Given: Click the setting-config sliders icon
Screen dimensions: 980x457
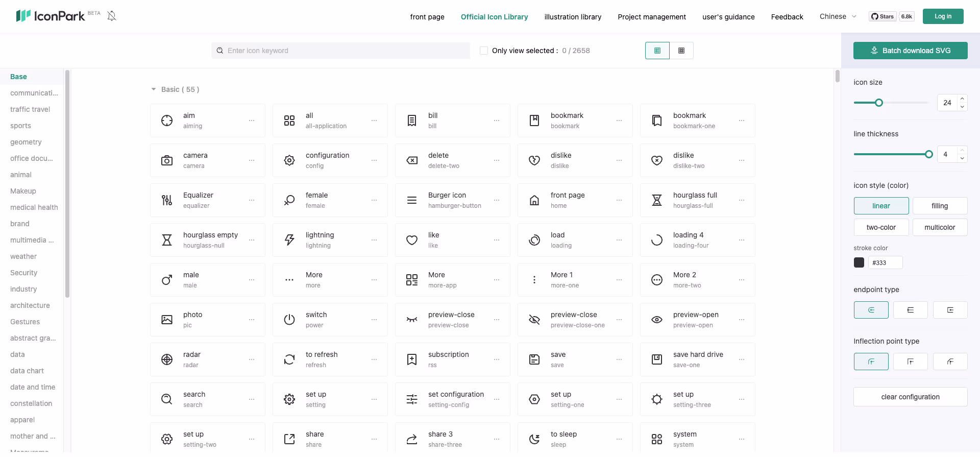Looking at the screenshot, I should click(412, 399).
